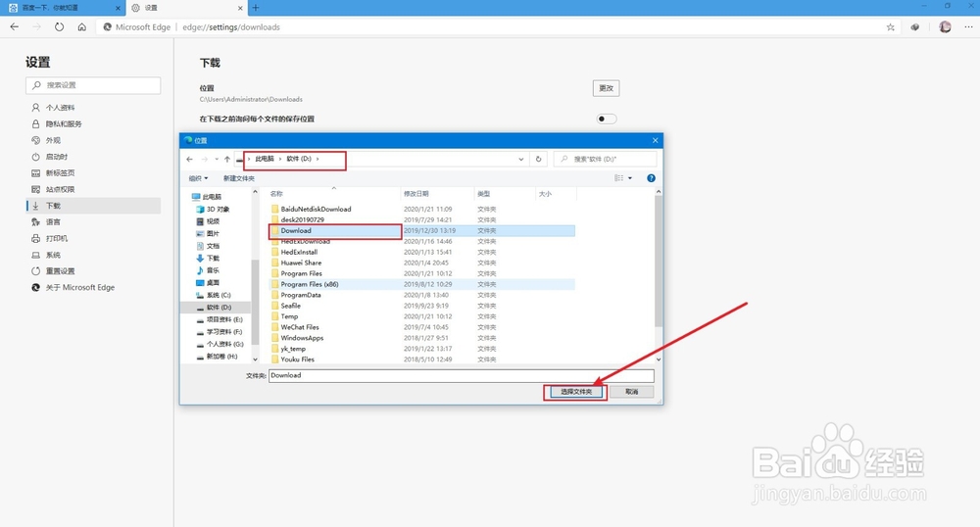Image resolution: width=980 pixels, height=527 pixels.
Task: Click 选择文件夹 button
Action: tap(575, 392)
